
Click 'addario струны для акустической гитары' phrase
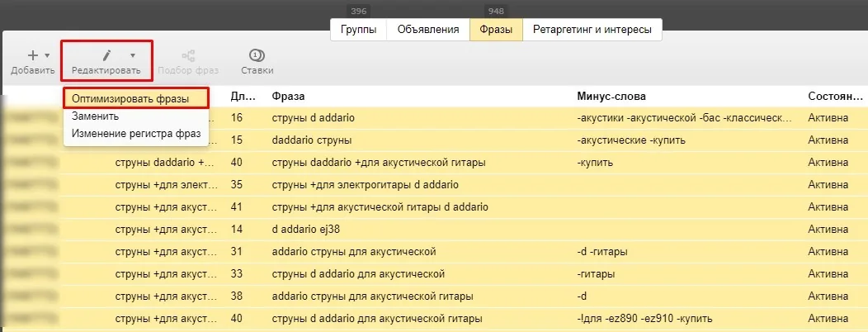coord(373,296)
